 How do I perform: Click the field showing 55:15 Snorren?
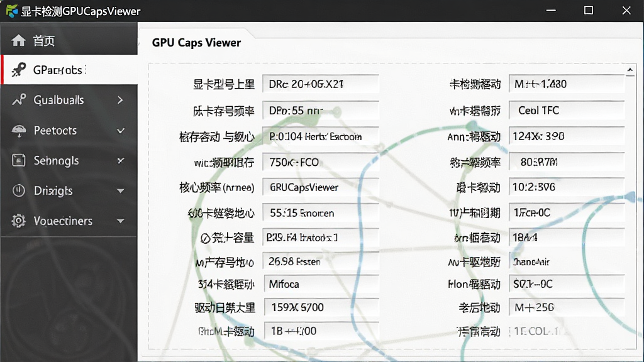tap(320, 212)
